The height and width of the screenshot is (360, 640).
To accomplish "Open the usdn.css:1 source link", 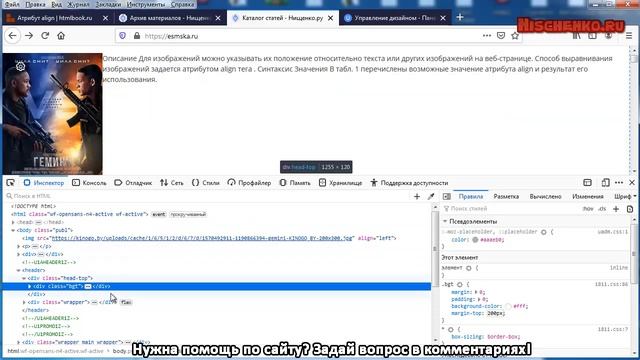I will pyautogui.click(x=613, y=232).
